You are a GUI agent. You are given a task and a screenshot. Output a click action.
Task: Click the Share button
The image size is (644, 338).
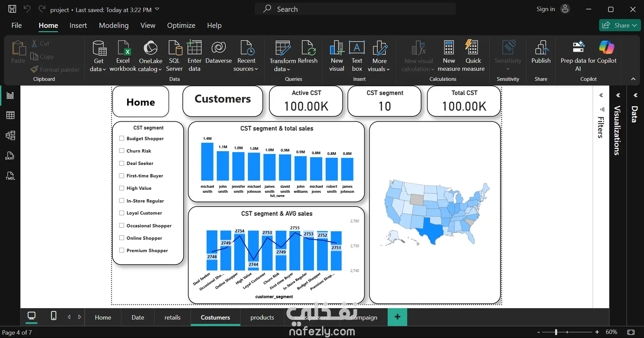(x=620, y=25)
